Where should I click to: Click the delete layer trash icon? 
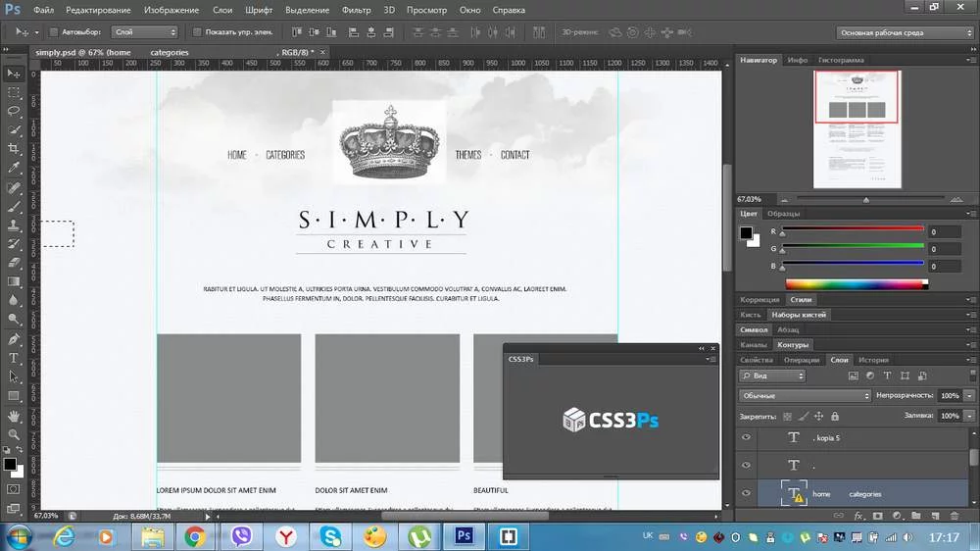point(953,516)
